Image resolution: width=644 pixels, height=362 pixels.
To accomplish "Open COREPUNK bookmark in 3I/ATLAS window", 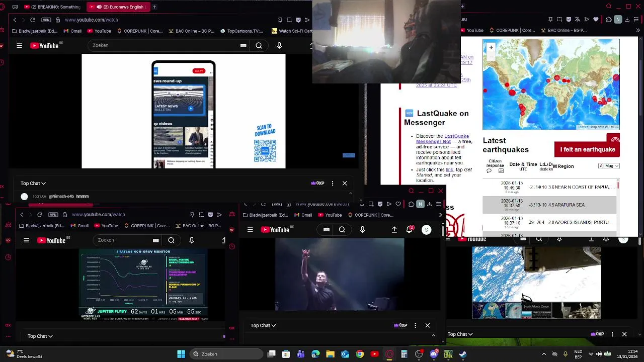I will (x=147, y=226).
